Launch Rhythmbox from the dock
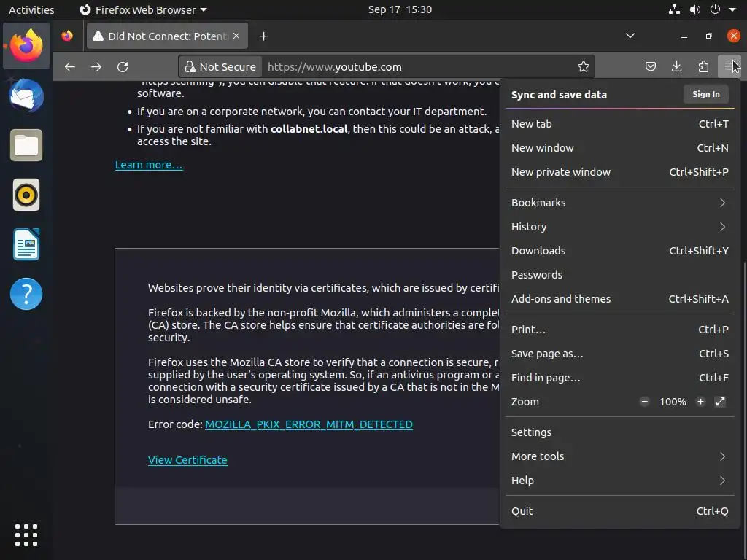 click(26, 195)
